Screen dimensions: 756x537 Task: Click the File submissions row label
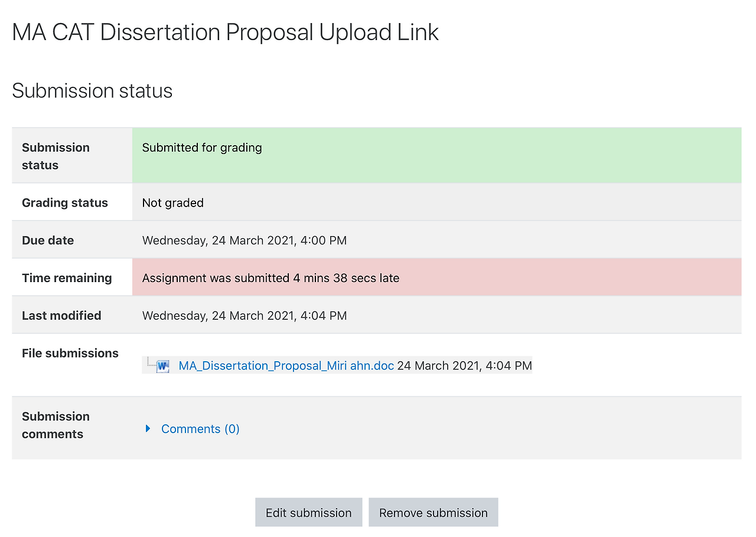click(70, 353)
